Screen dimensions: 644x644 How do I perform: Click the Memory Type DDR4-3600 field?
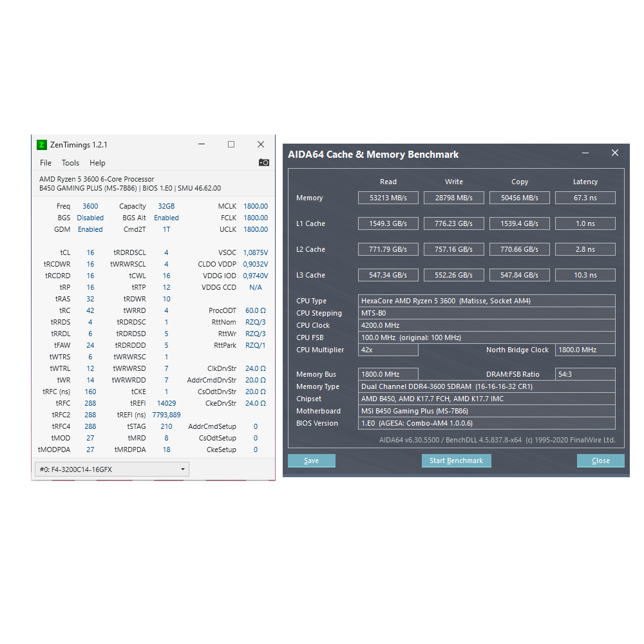click(487, 386)
